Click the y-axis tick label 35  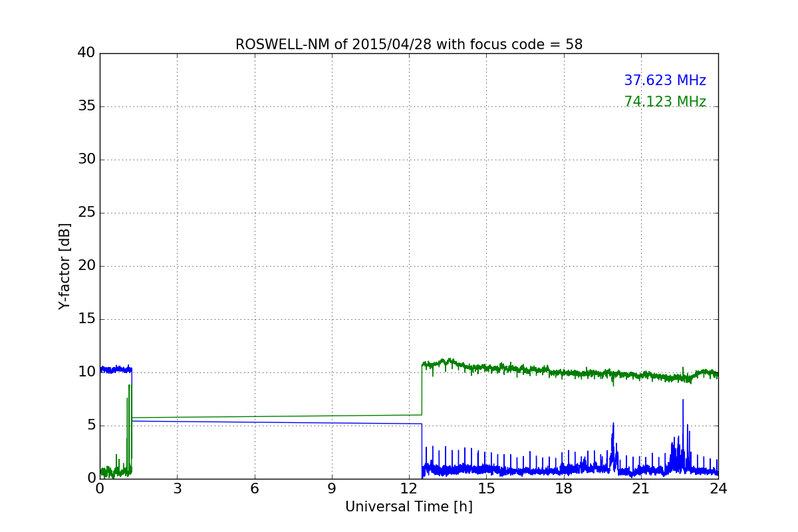[x=86, y=106]
